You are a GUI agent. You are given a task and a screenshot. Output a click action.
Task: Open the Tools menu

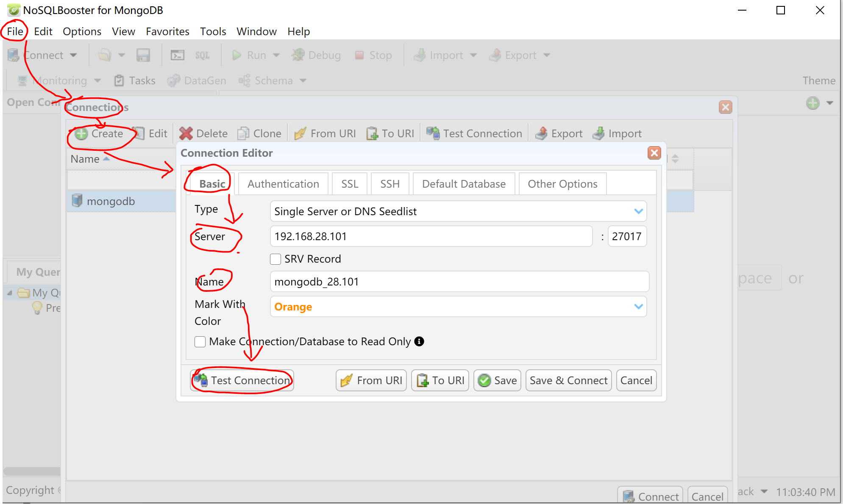tap(213, 31)
